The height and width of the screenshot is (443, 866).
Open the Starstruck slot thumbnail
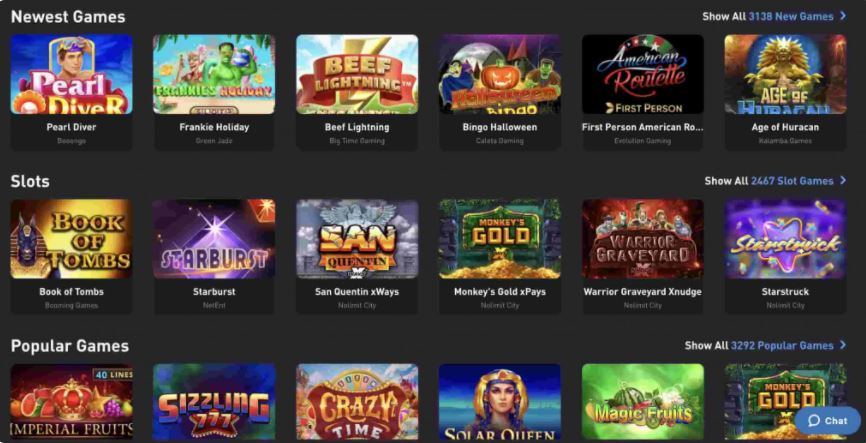tap(785, 239)
